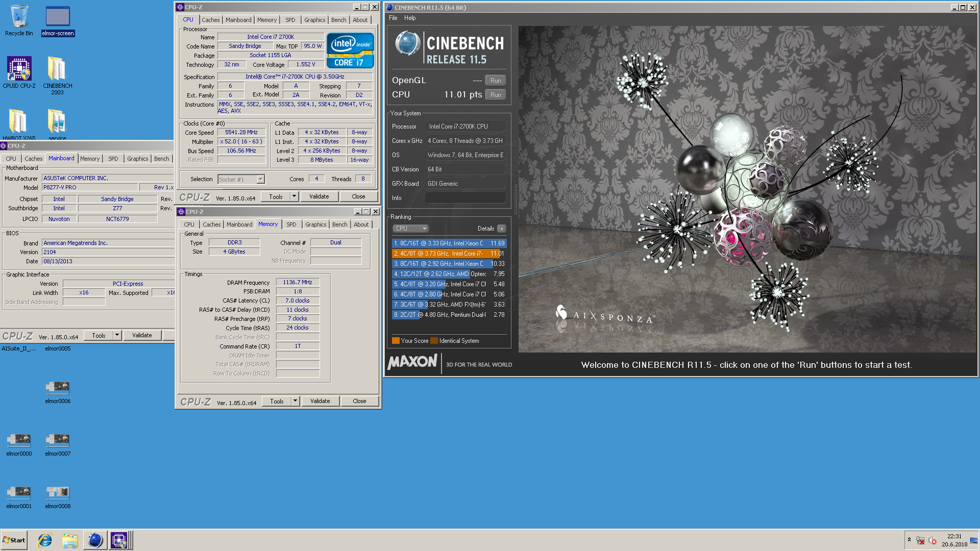Click Close in the top CPU-Z window
Image resolution: width=980 pixels, height=551 pixels.
click(x=358, y=197)
